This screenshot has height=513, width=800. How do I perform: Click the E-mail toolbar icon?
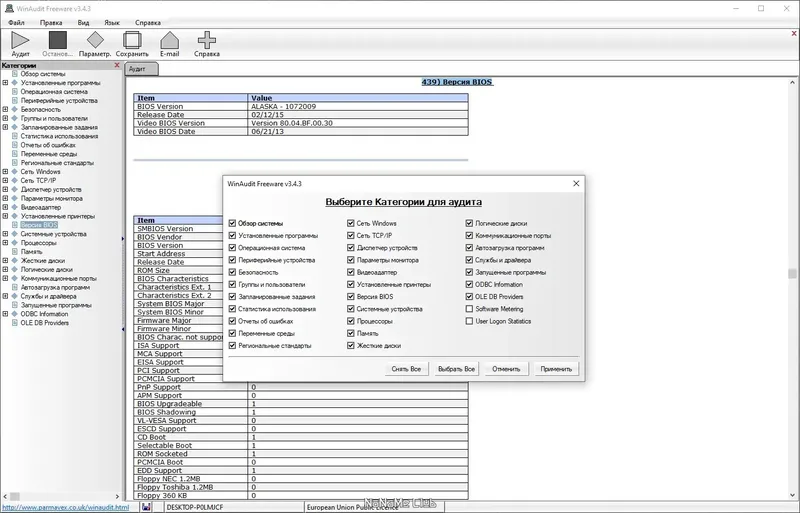[169, 43]
